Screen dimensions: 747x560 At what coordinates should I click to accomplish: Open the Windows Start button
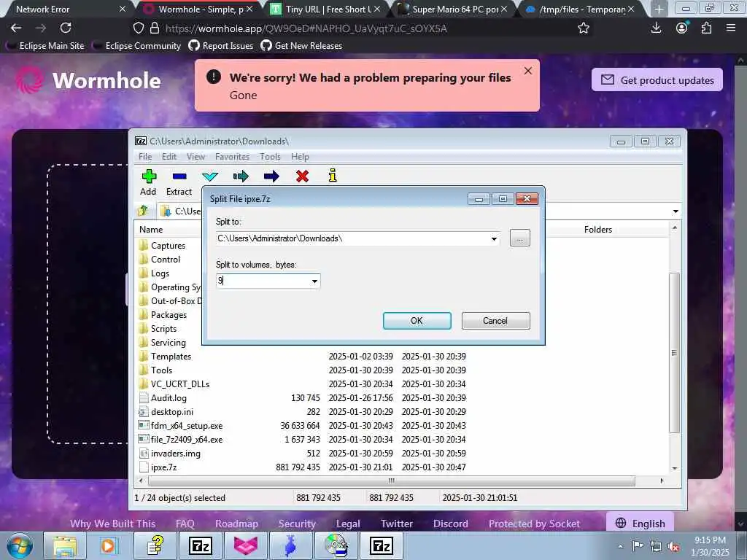click(19, 545)
